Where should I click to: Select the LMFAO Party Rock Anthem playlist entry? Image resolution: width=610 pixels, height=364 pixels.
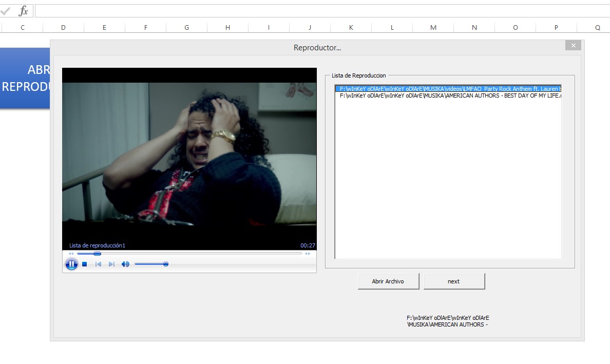pos(448,89)
